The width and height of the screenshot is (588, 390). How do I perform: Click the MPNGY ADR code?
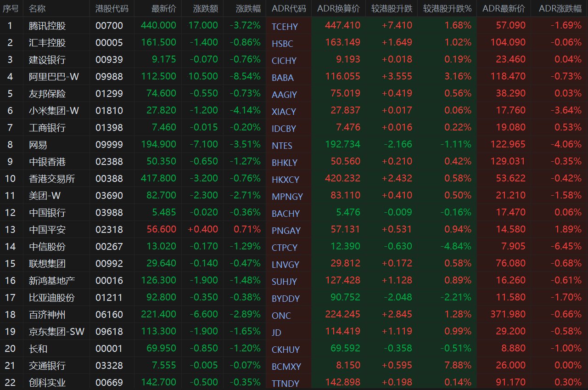[x=287, y=197]
